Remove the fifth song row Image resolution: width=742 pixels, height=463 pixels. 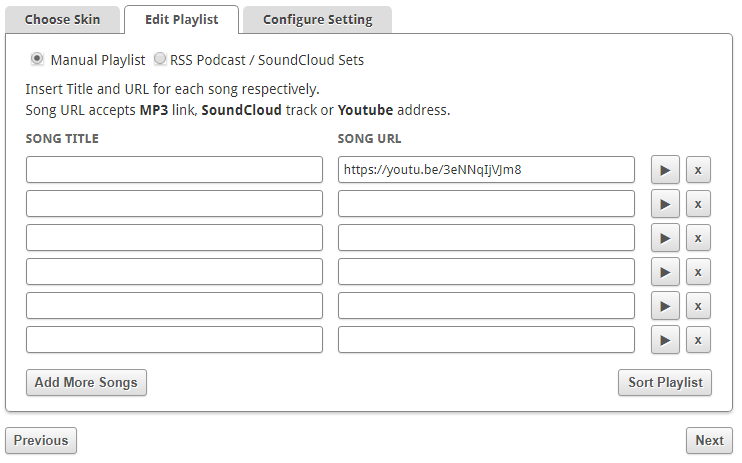pyautogui.click(x=698, y=306)
